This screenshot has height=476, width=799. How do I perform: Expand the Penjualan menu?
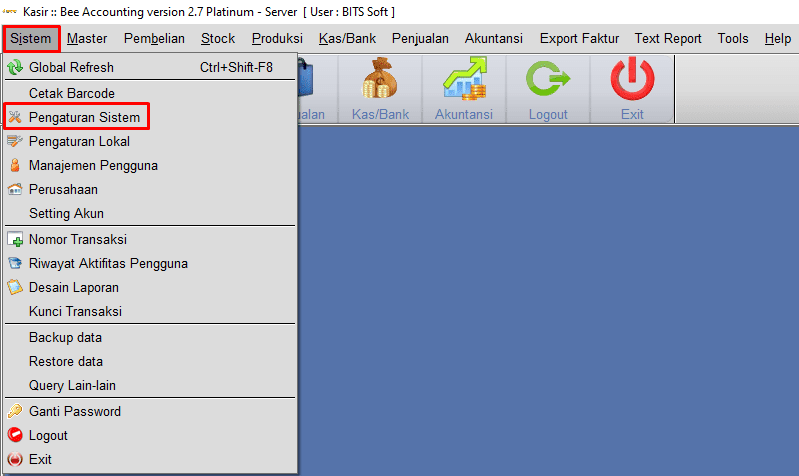point(420,39)
